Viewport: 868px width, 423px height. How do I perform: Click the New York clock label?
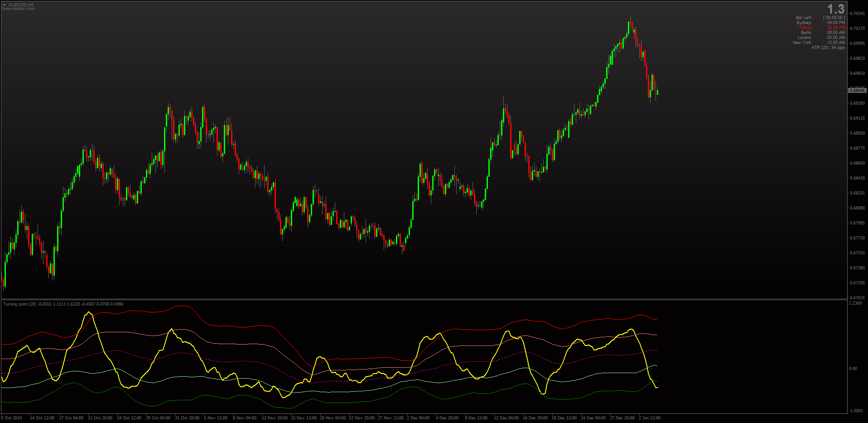[x=802, y=43]
